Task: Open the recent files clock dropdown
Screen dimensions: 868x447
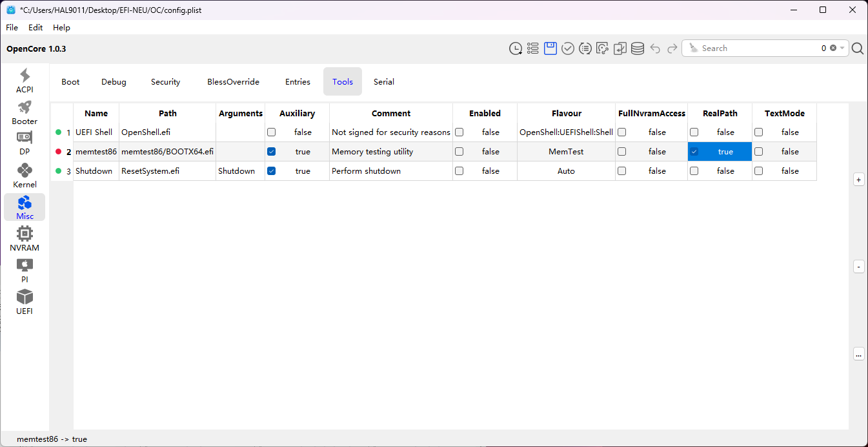Action: pos(516,48)
